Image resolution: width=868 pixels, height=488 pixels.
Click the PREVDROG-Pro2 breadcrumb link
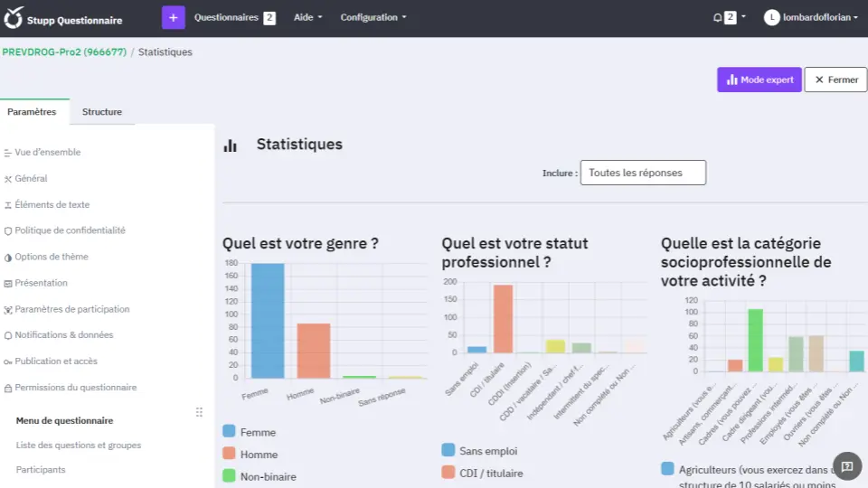coord(63,52)
